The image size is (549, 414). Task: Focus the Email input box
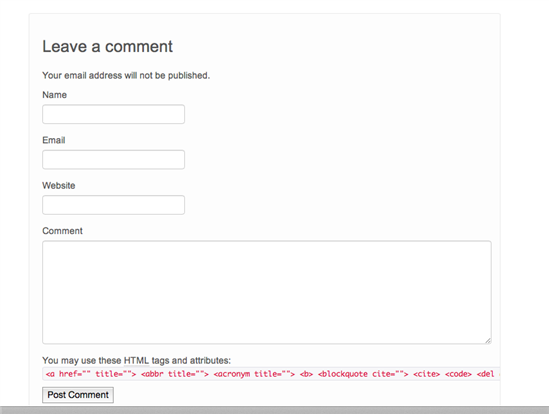tap(113, 160)
